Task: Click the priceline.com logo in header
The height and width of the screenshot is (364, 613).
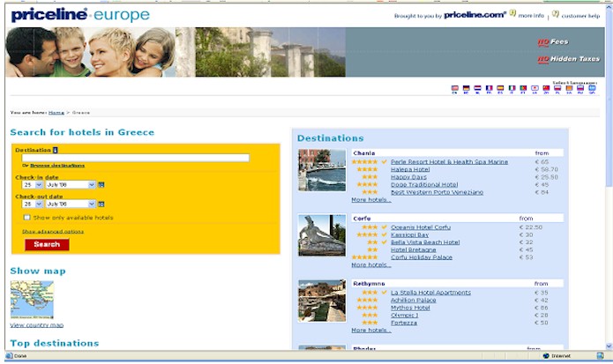Action: tap(475, 15)
